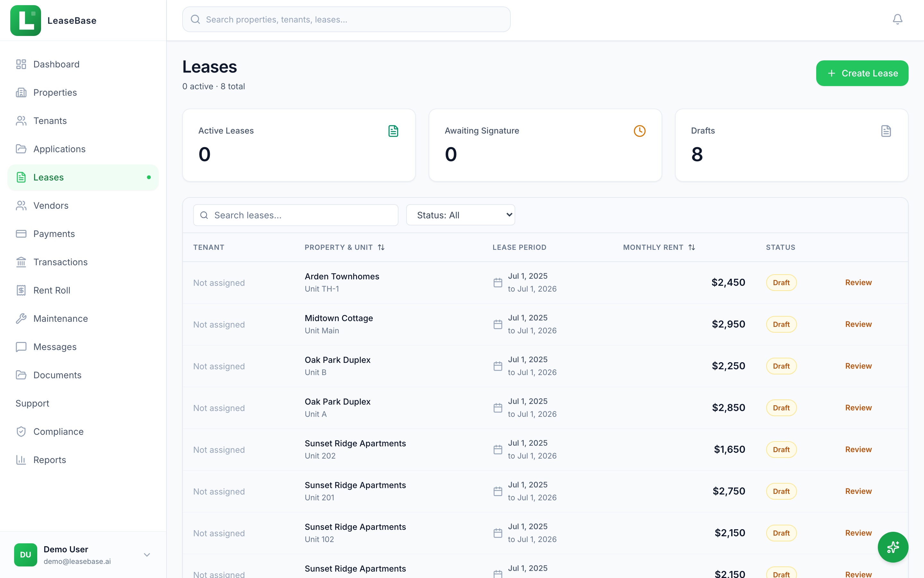Click the Payments card icon
Viewport: 924px width, 578px height.
(x=21, y=234)
